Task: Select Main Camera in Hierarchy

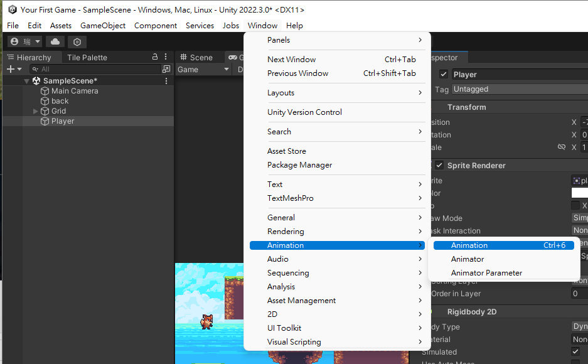Action: 75,91
